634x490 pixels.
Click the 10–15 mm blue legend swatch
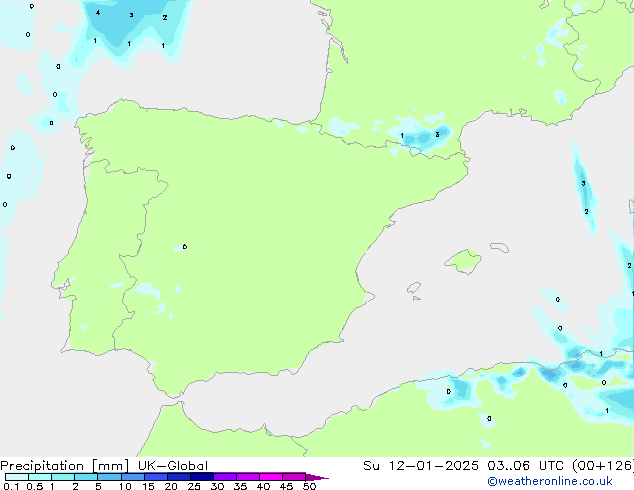click(132, 477)
